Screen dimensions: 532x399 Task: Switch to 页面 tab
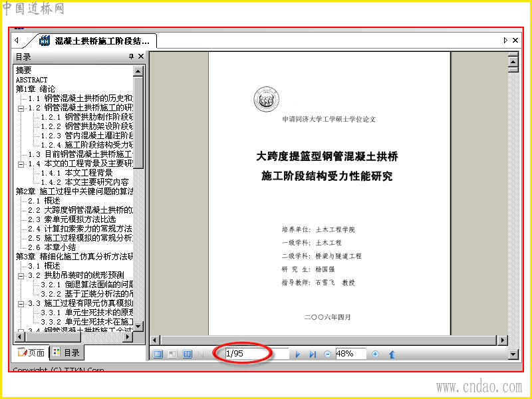(31, 353)
